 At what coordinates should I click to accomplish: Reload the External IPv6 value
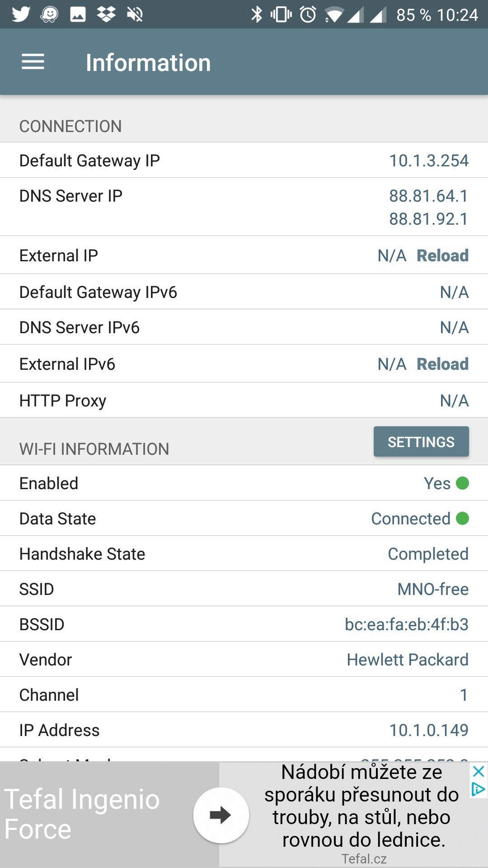pyautogui.click(x=442, y=364)
